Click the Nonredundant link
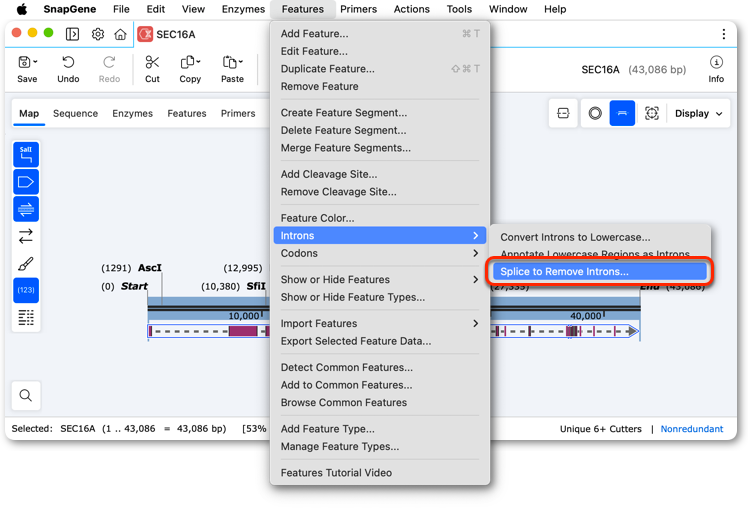Viewport: 748px width, 518px height. 692,429
